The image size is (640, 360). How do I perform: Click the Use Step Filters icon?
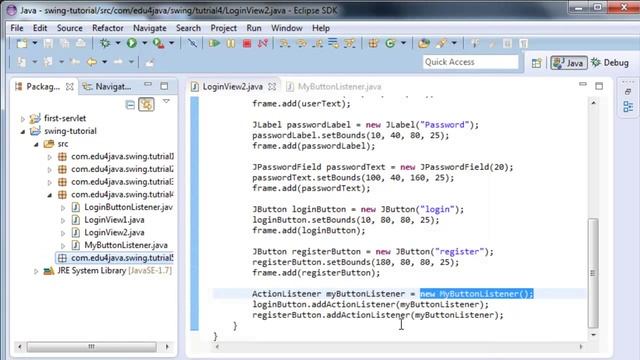tap(349, 43)
